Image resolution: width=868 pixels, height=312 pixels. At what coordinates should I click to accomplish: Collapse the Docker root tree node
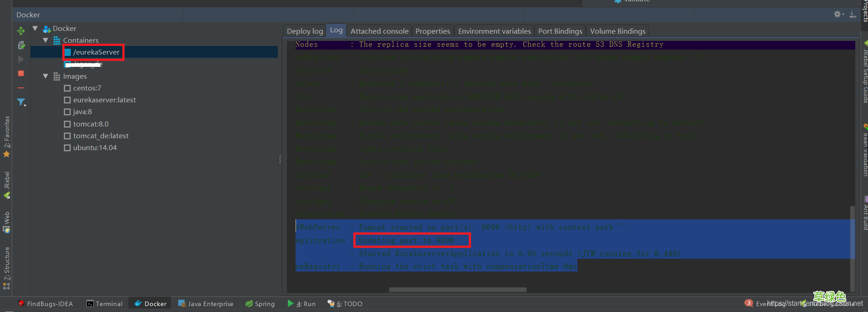pos(35,28)
